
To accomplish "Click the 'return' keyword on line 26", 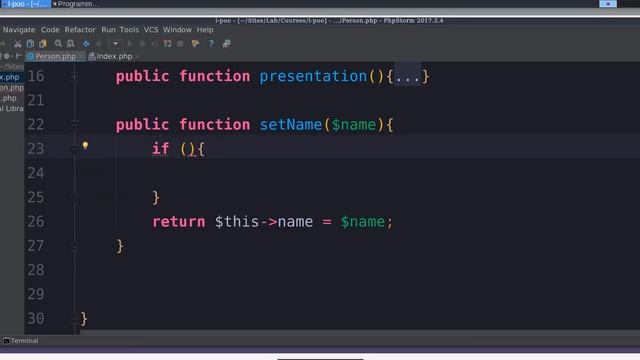I will [x=179, y=222].
